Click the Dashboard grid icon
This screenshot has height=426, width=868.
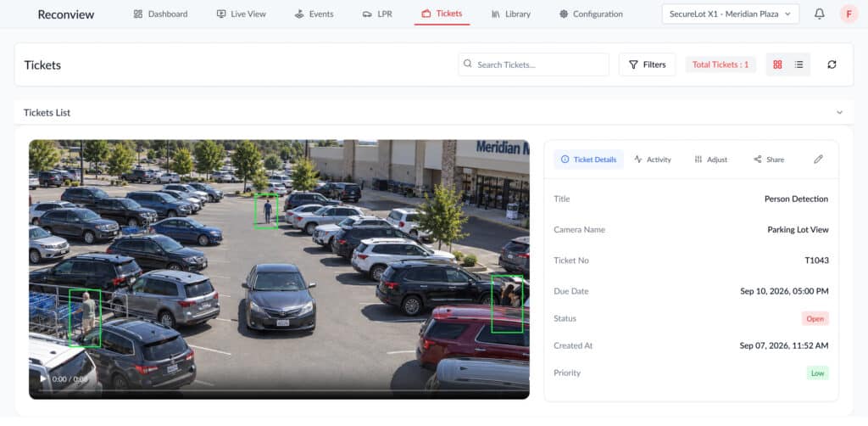point(138,14)
